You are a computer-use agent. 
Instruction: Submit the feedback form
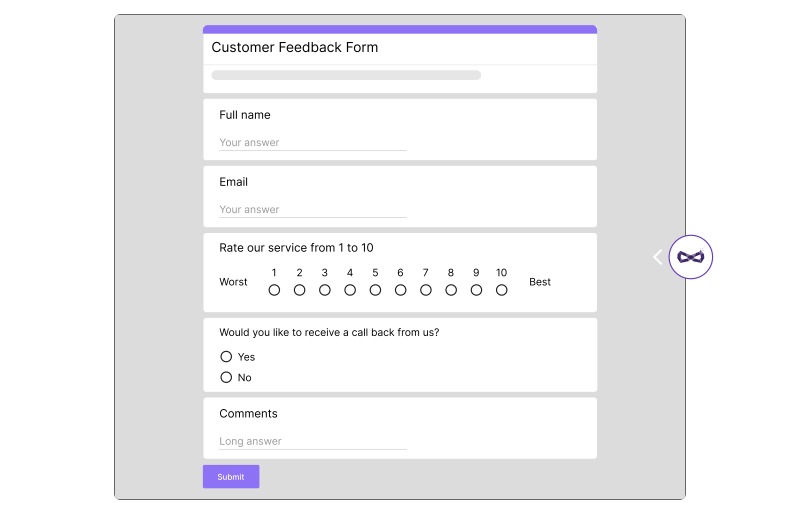[231, 476]
